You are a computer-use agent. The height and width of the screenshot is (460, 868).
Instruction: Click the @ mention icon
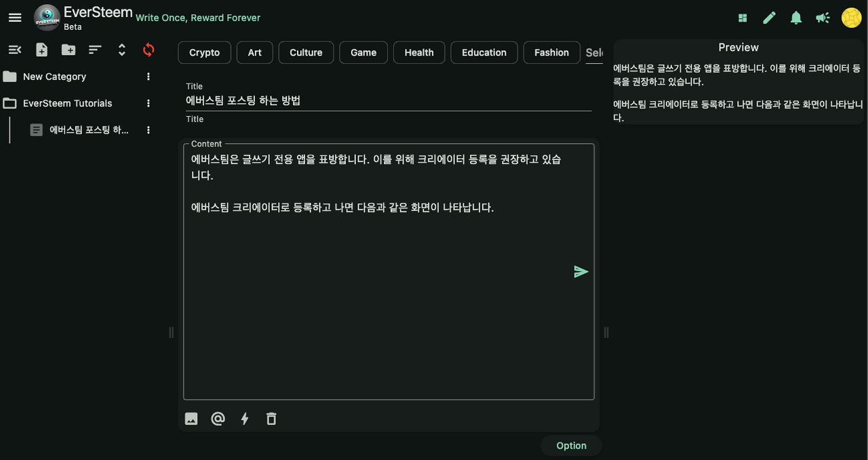218,419
